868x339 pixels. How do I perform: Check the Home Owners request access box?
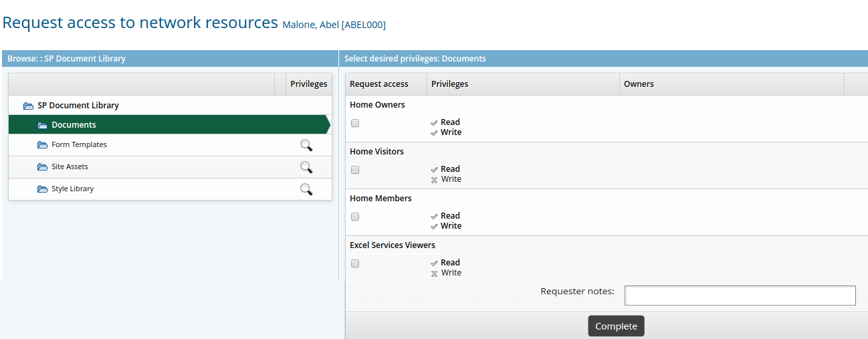click(355, 123)
